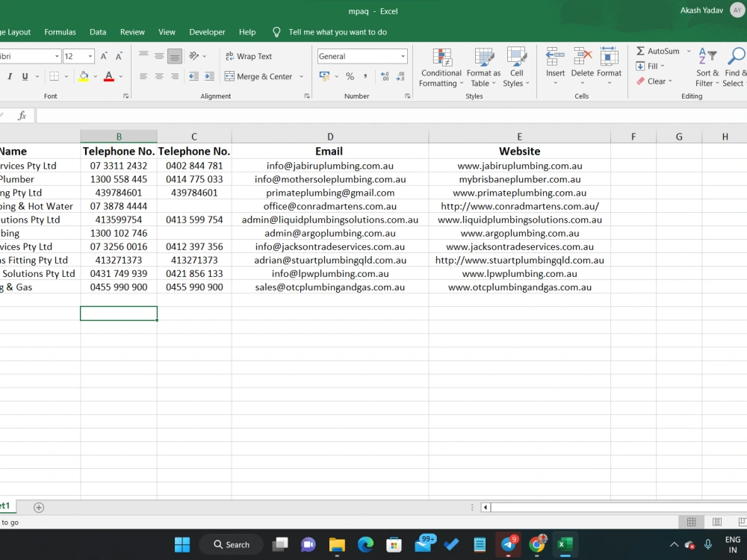This screenshot has height=560, width=747.
Task: Align text right
Action: click(175, 76)
